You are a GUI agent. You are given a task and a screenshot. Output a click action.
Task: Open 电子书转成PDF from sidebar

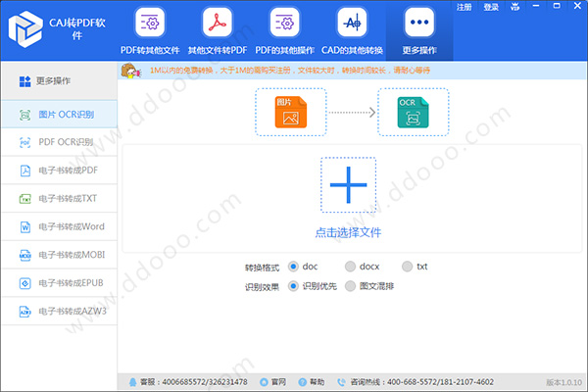pos(59,171)
